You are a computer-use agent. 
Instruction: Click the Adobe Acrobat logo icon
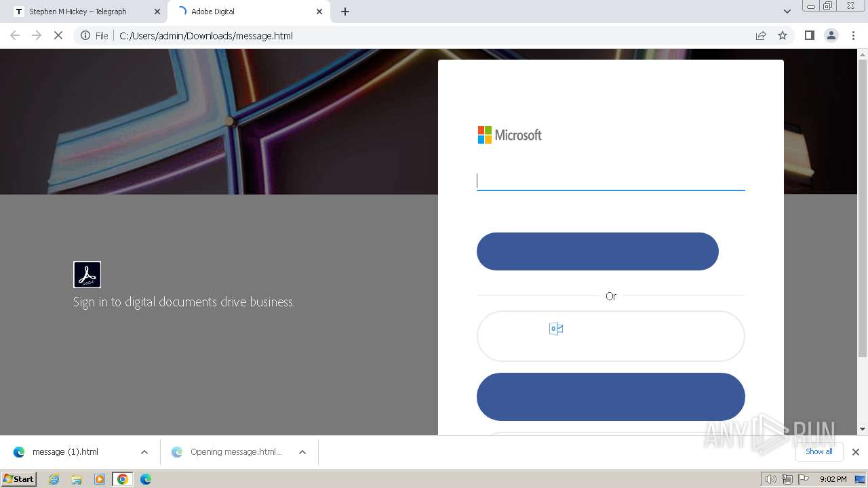point(87,274)
